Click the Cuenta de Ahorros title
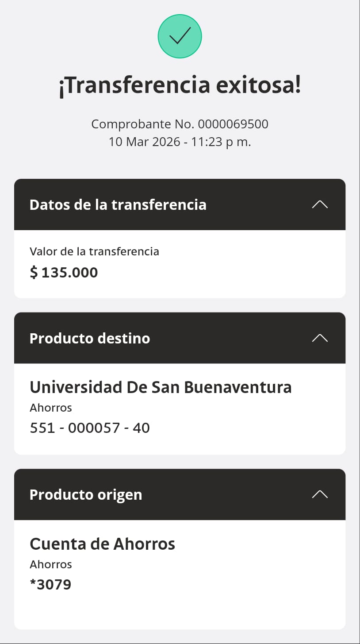Viewport: 360px width, 644px height. (102, 544)
